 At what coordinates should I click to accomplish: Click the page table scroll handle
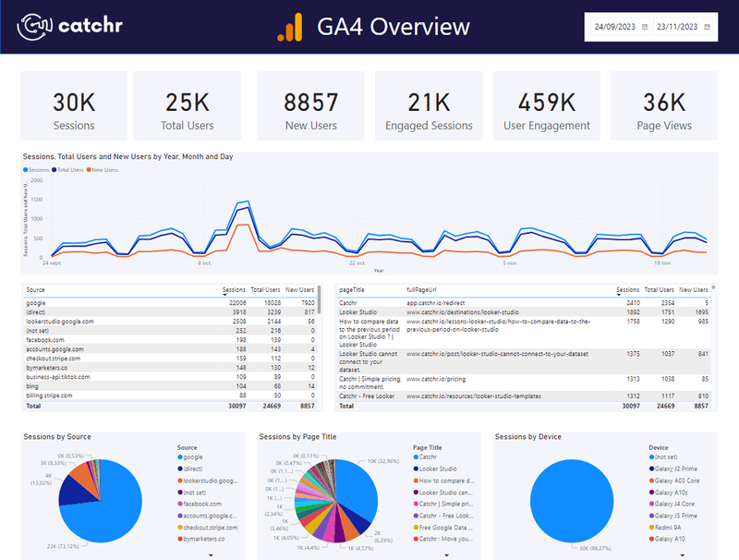tap(713, 287)
